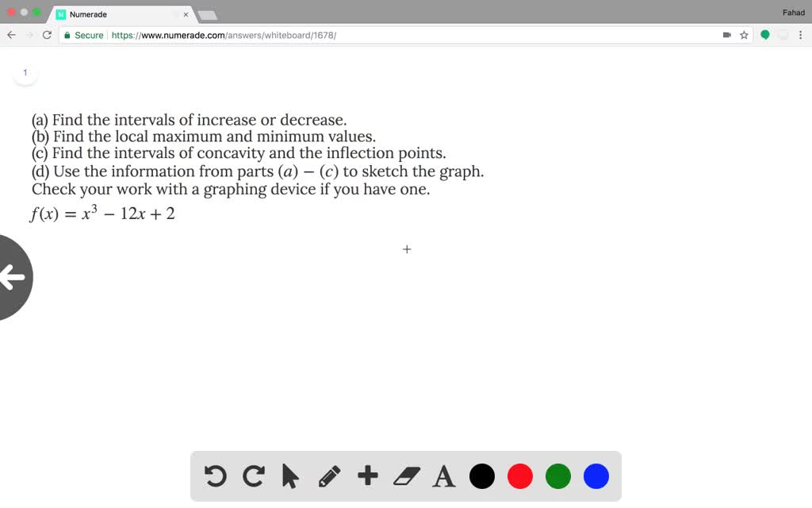Click the redo arrow icon
This screenshot has height=508, width=812.
(x=253, y=476)
